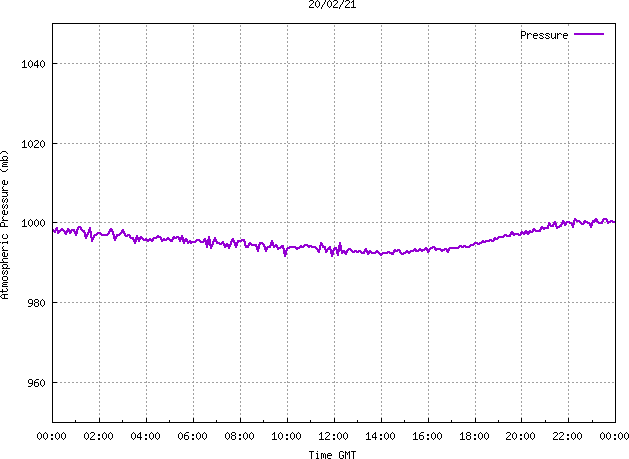Click the Atmospheric Pressure (mb) axis title

(5, 224)
